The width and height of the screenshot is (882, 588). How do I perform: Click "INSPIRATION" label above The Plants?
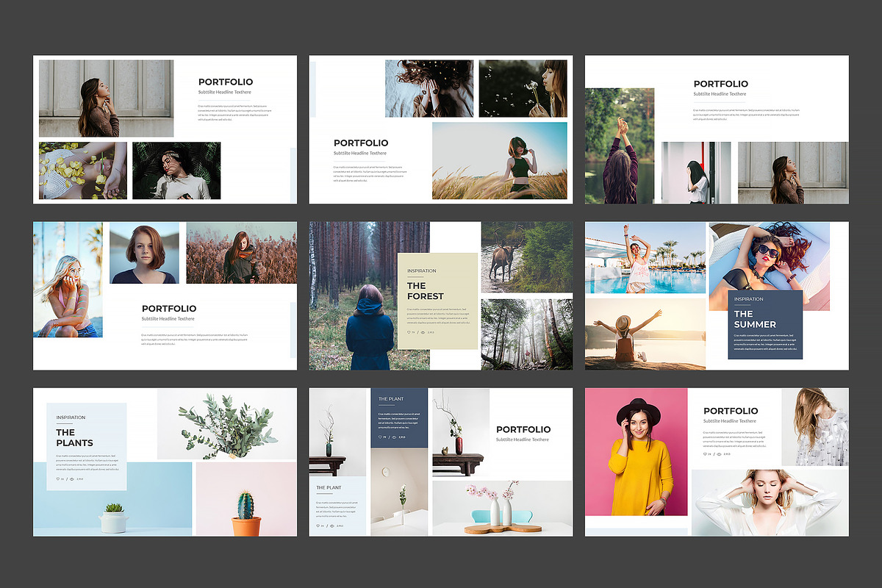[x=71, y=417]
